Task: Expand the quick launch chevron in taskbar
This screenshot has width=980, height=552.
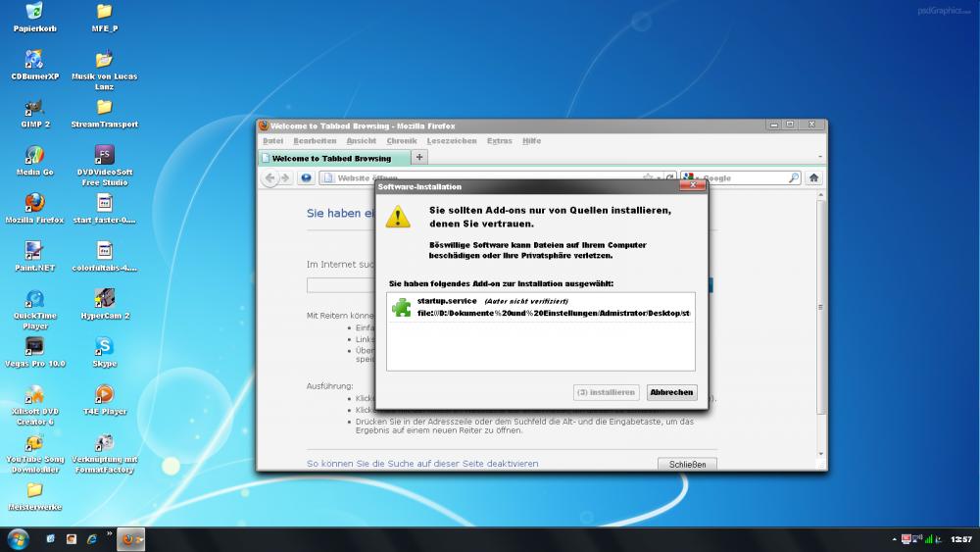Action: point(110,534)
